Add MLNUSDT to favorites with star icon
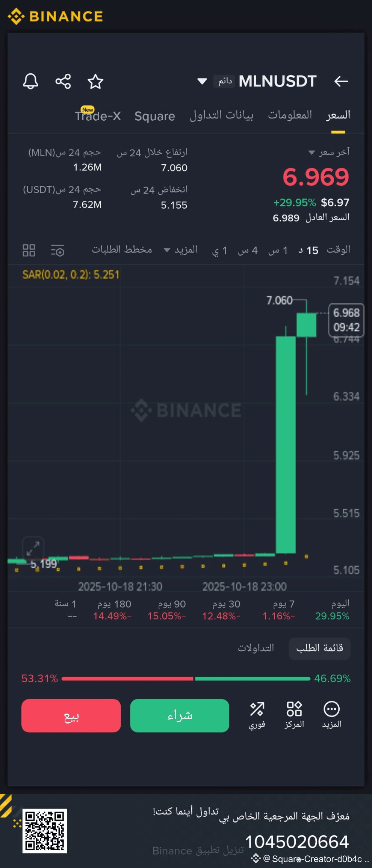This screenshot has height=868, width=372. click(x=95, y=81)
